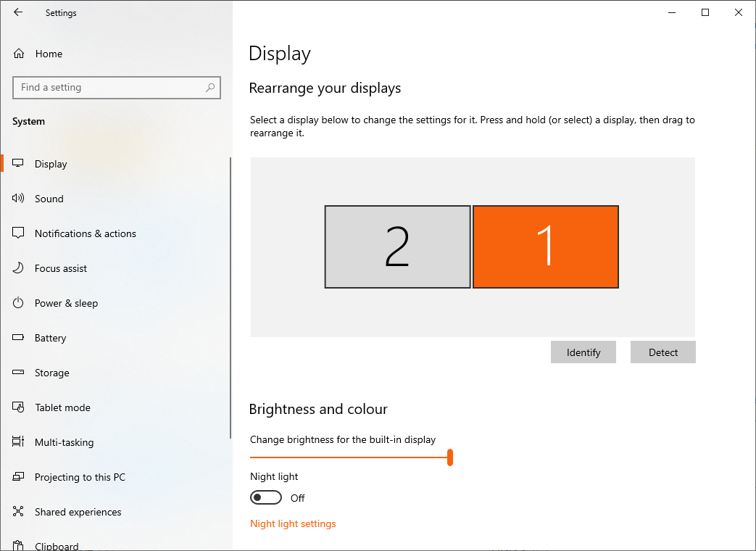The width and height of the screenshot is (756, 551).
Task: Click the Battery icon in sidebar
Action: coord(18,337)
